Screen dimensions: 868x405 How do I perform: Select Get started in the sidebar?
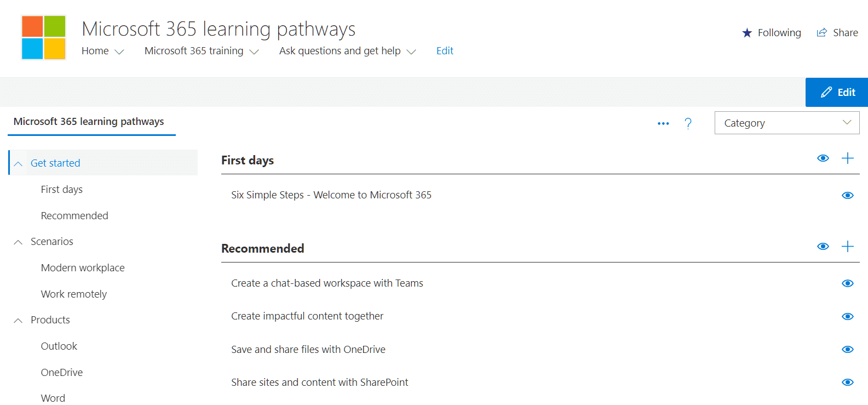[x=55, y=163]
